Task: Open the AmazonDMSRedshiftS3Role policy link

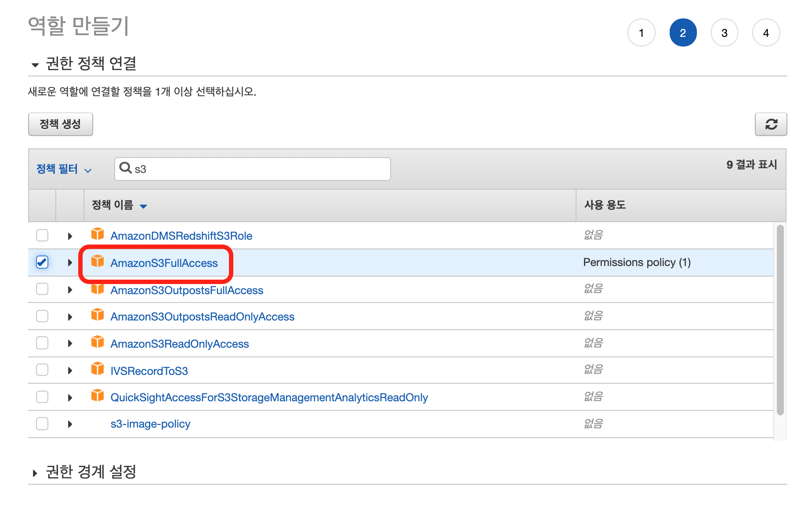Action: click(x=181, y=236)
